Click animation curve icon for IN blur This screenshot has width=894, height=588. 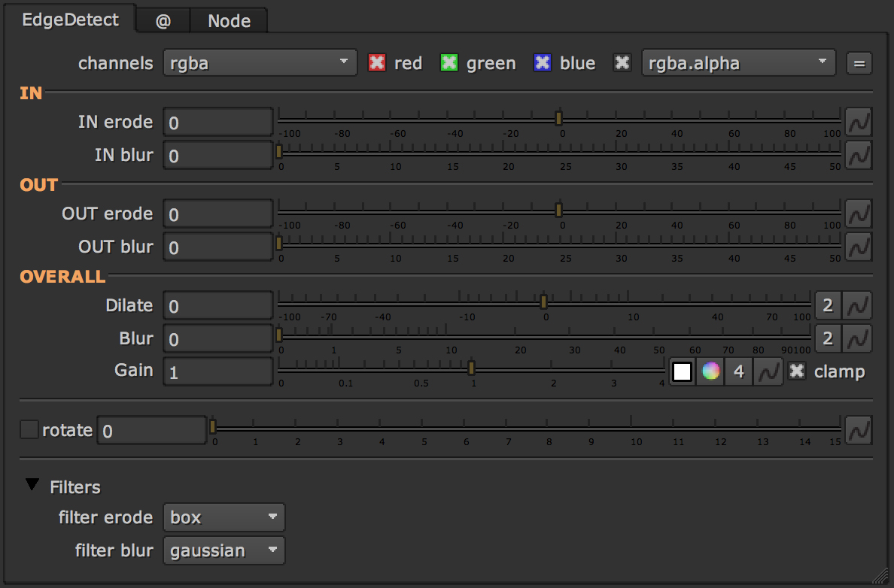[x=859, y=155]
